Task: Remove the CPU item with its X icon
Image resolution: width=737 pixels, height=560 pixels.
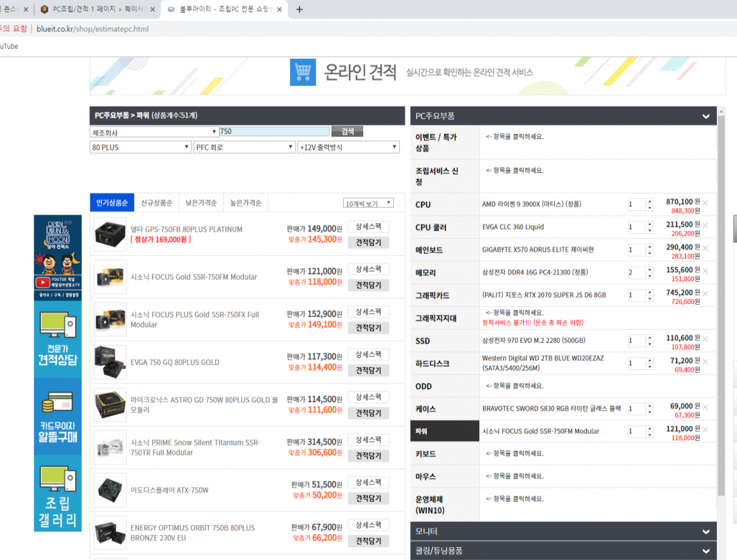Action: (705, 202)
